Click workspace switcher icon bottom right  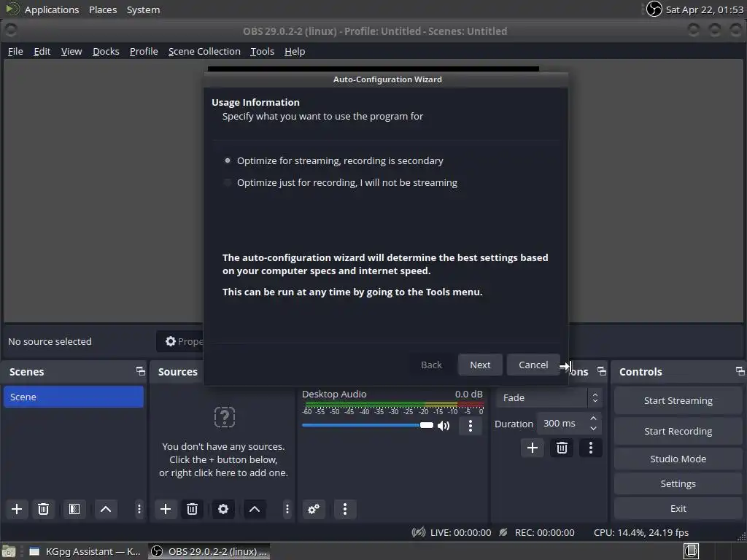692,551
